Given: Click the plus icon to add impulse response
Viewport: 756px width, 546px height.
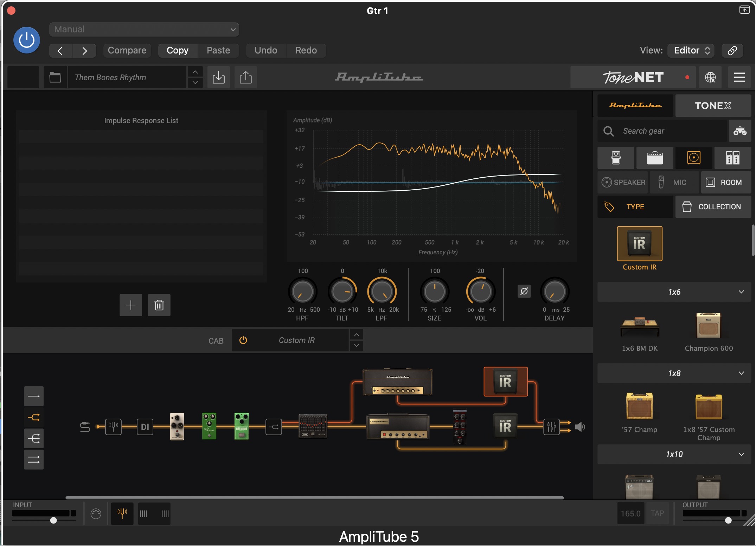Looking at the screenshot, I should click(131, 305).
